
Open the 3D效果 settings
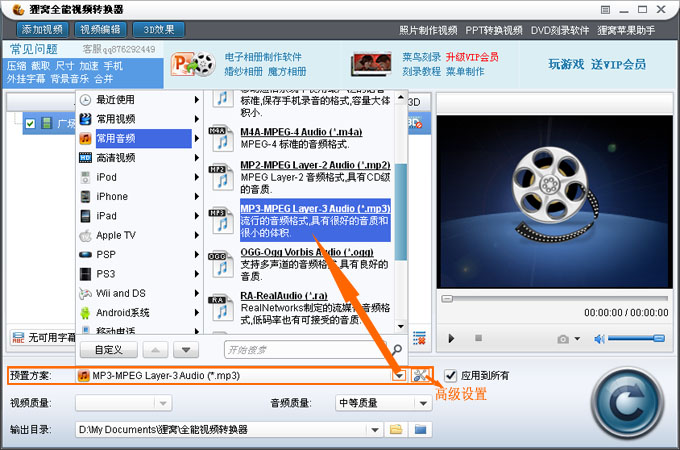(159, 30)
